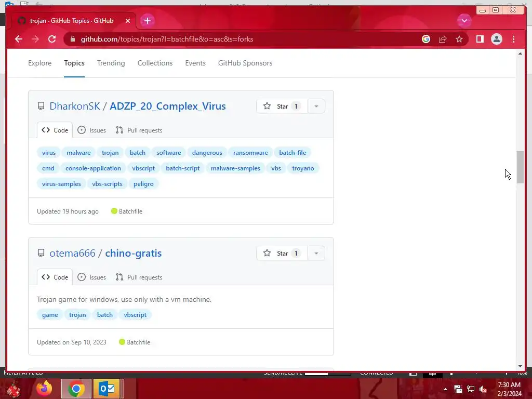The height and width of the screenshot is (399, 532).
Task: Expand star list dropdown for chino-gratis
Action: (x=316, y=253)
